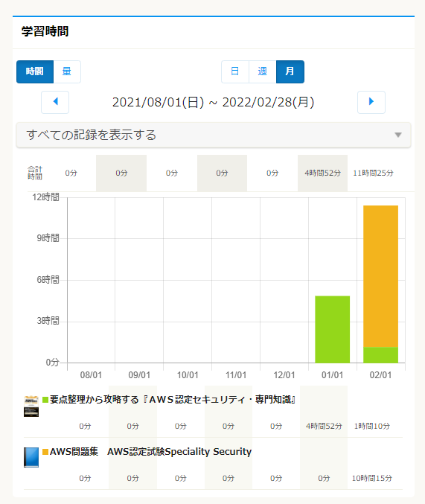Click the orange bar segment for 02/01

coord(380,276)
